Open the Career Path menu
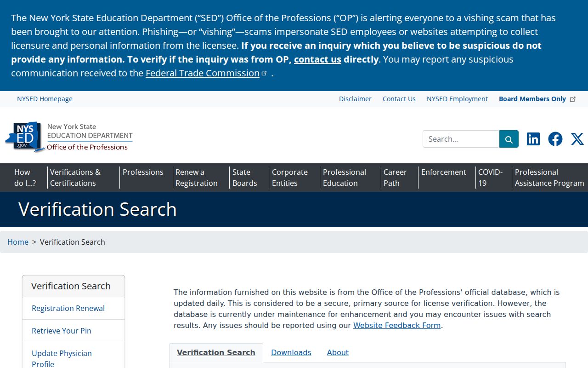The height and width of the screenshot is (368, 588). click(x=395, y=178)
